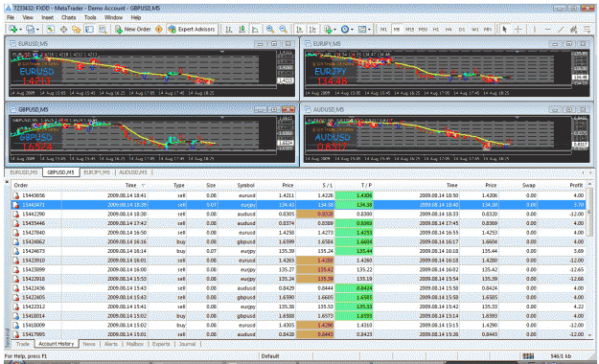Pick the horizontal line drawing tool
Viewport: 599px width, 364px height.
click(x=548, y=30)
